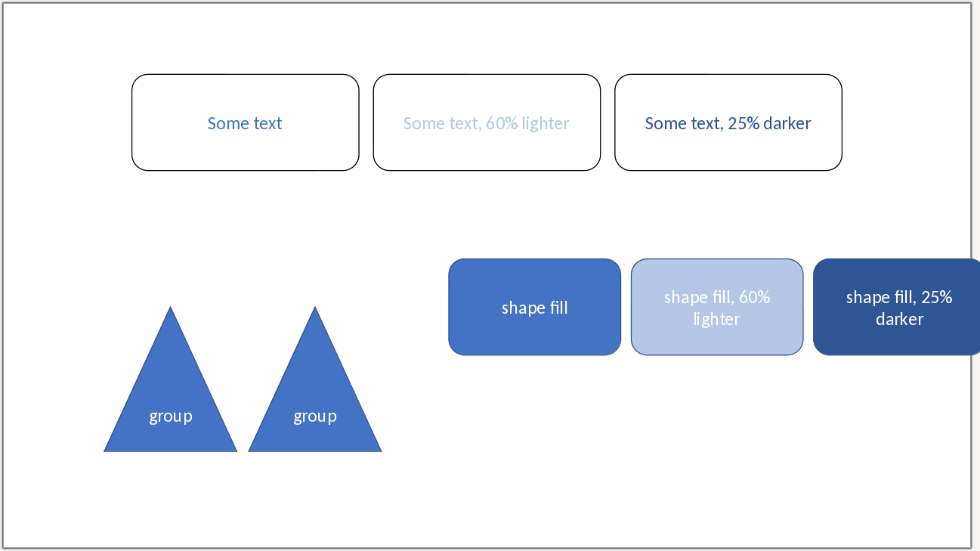Click the white 'shape fill' label text
This screenshot has width=980, height=551.
534,308
